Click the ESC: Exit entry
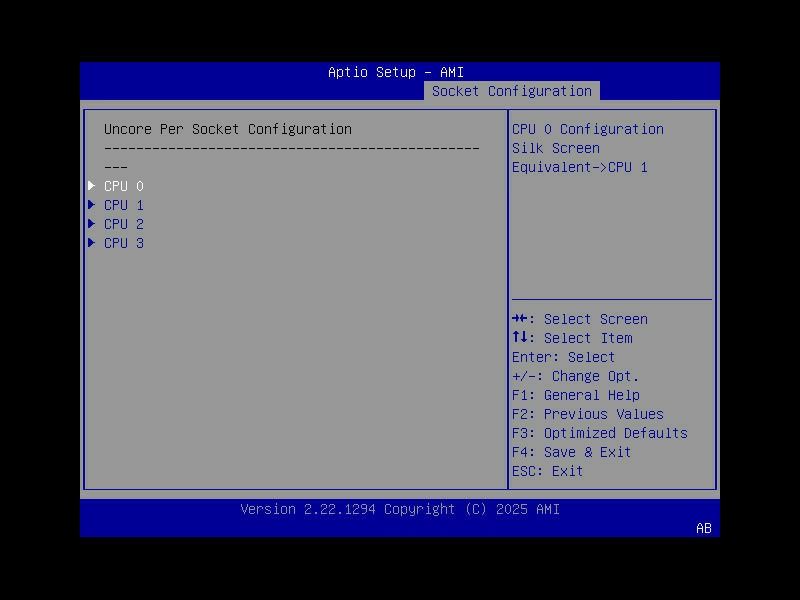Viewport: 800px width, 600px height. 546,470
